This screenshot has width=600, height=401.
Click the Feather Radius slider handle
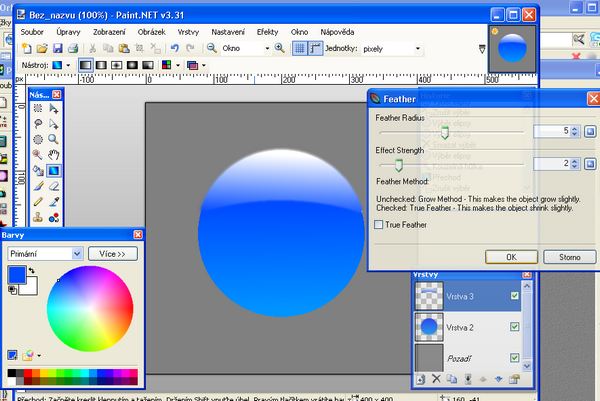click(x=445, y=131)
